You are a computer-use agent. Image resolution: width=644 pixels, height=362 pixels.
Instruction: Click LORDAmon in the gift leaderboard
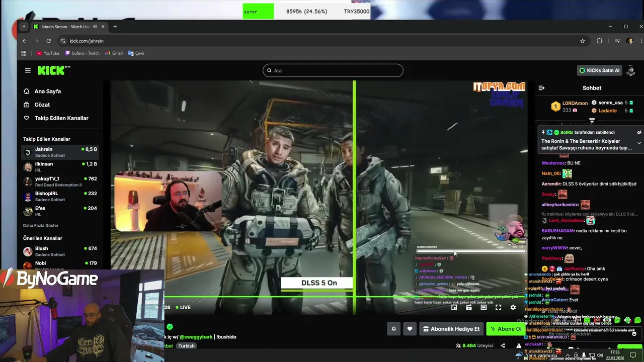[575, 103]
